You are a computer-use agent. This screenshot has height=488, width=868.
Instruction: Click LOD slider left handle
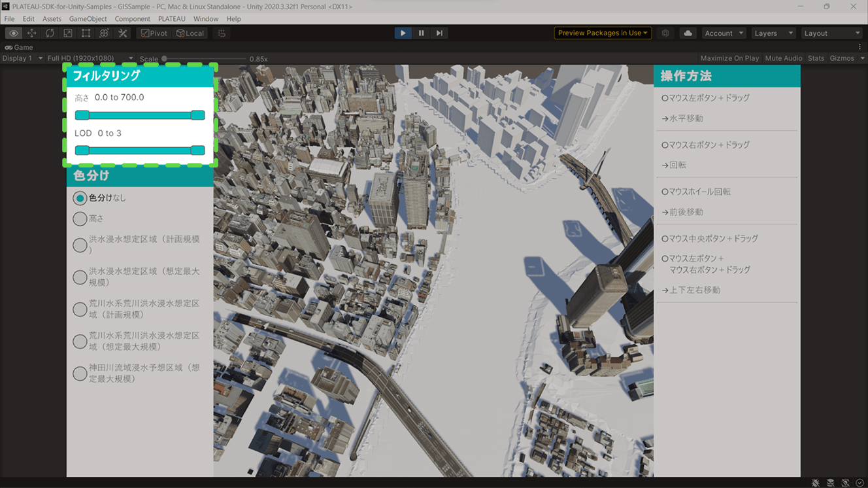coord(82,150)
